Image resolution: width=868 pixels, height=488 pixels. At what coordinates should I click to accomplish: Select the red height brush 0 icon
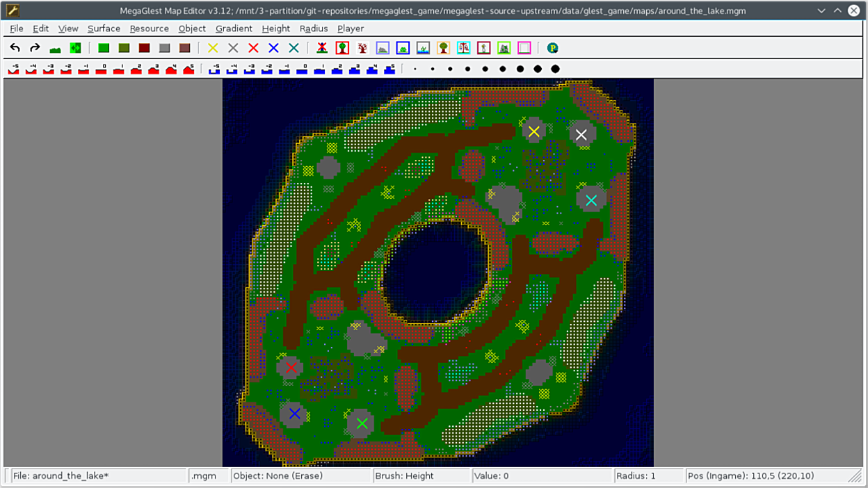tap(102, 69)
